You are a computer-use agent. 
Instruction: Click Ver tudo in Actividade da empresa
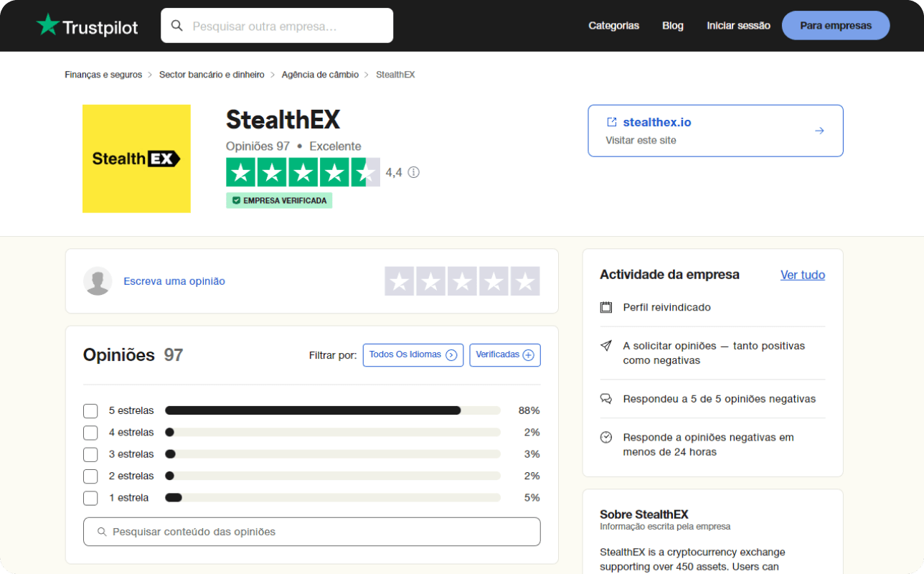point(803,275)
